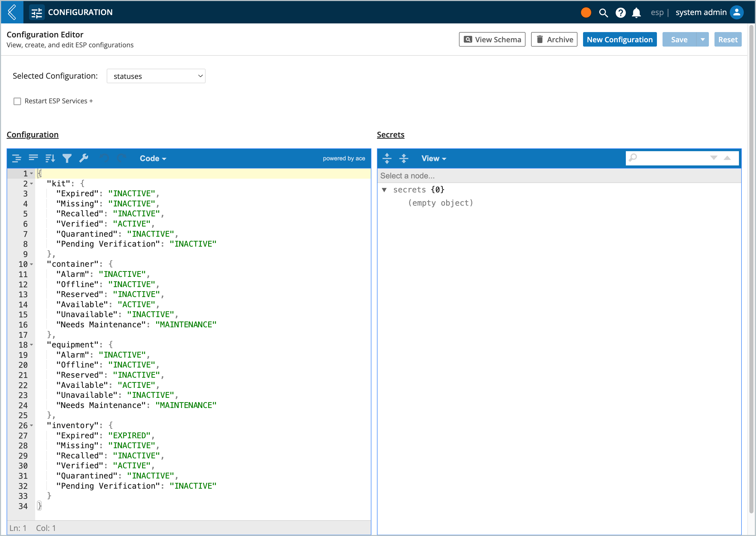756x536 pixels.
Task: Fold the "inventory" block at line 26
Action: click(32, 426)
